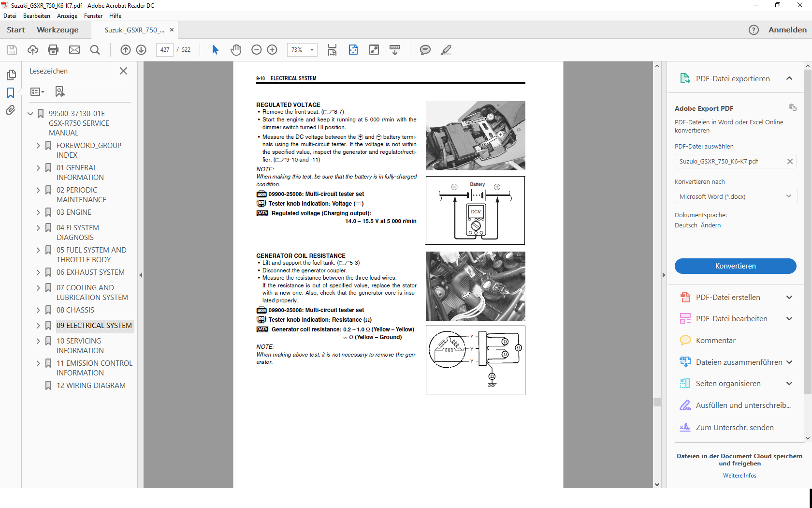
Task: Open the zoom level 73% dropdown
Action: pos(312,50)
